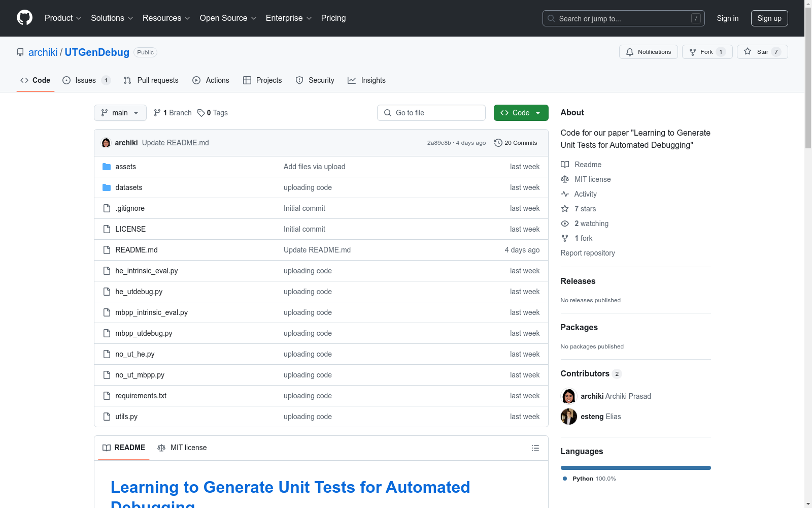Click the Sign up button
The height and width of the screenshot is (508, 812).
[x=769, y=18]
